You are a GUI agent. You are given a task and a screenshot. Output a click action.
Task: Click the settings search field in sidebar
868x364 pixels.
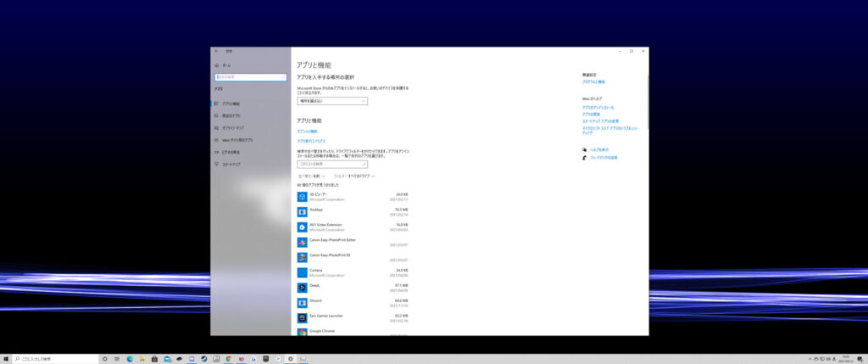click(x=250, y=77)
